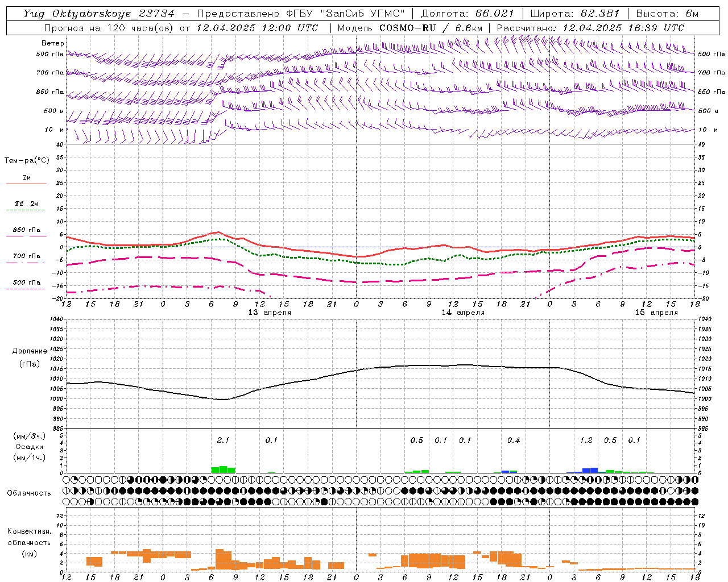Click the 1.2 precipitation amount value

click(x=586, y=440)
